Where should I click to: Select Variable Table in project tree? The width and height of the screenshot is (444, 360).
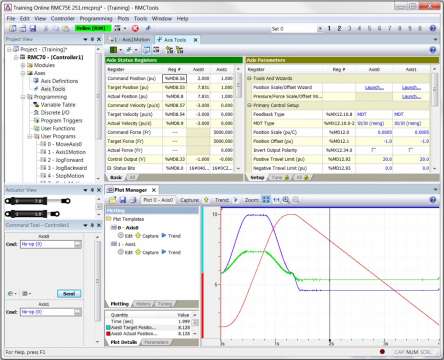(x=58, y=105)
